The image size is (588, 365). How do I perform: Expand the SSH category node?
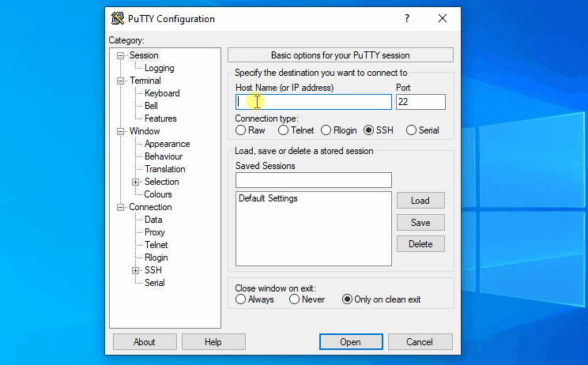tap(136, 270)
